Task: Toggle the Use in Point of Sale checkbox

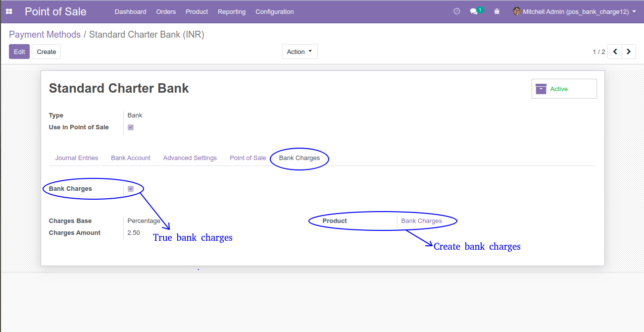Action: click(131, 127)
